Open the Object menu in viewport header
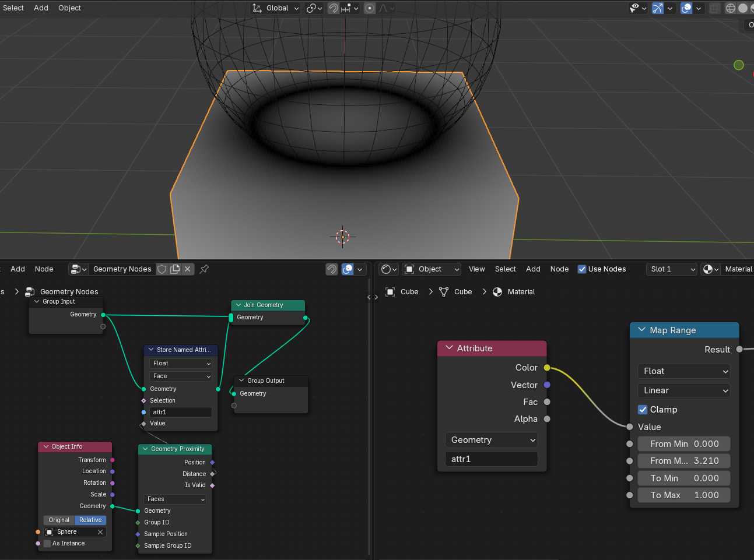Screen dimensions: 754x560 point(69,8)
